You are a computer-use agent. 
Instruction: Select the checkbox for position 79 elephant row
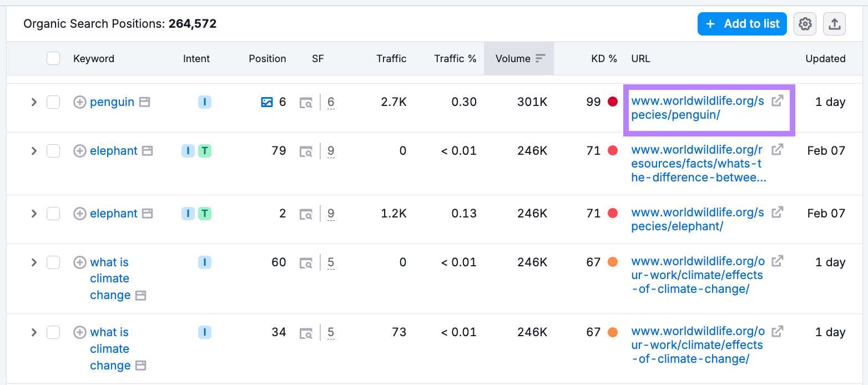53,151
